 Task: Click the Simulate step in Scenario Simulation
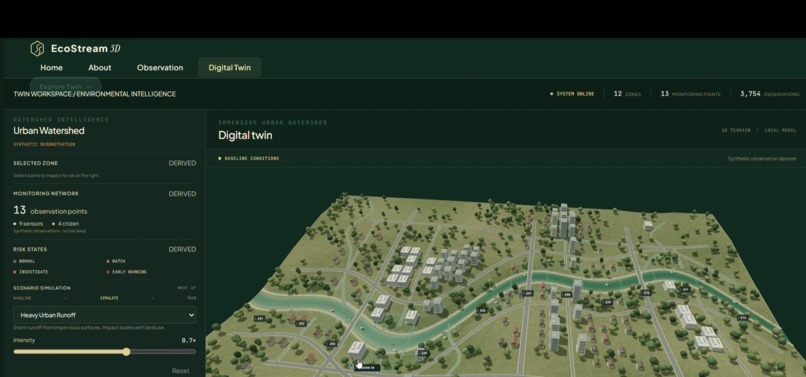click(109, 298)
